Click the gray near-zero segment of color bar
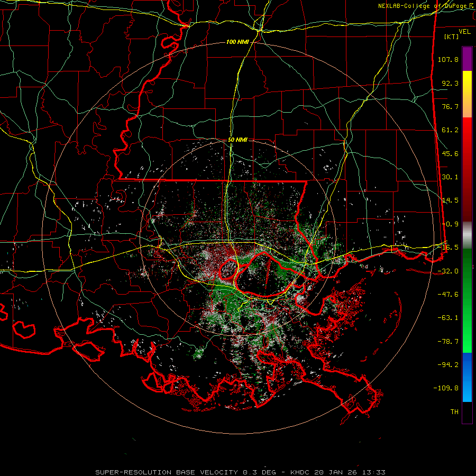The width and height of the screenshot is (476, 476). 467,235
